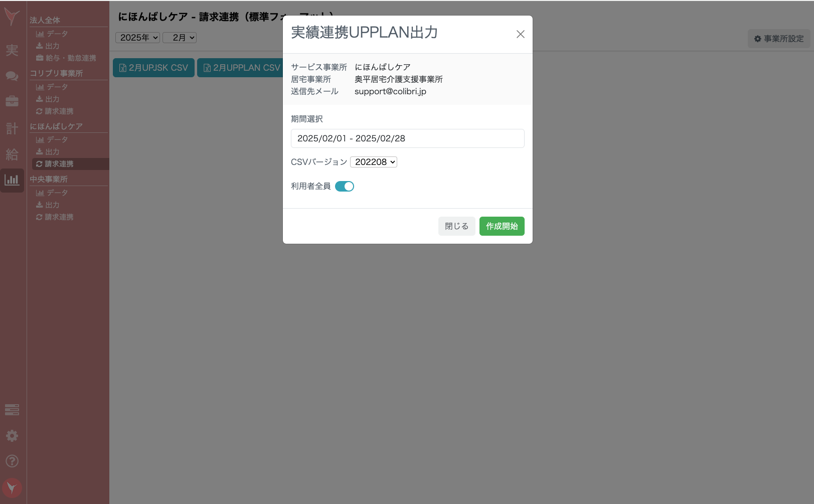Select the 計 sidebar icon

[x=12, y=128]
